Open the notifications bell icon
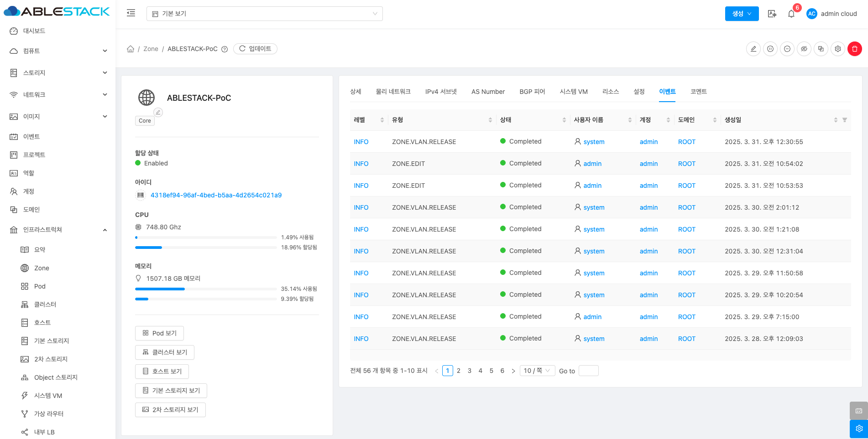Screen dimensions: 868x439 coord(791,14)
